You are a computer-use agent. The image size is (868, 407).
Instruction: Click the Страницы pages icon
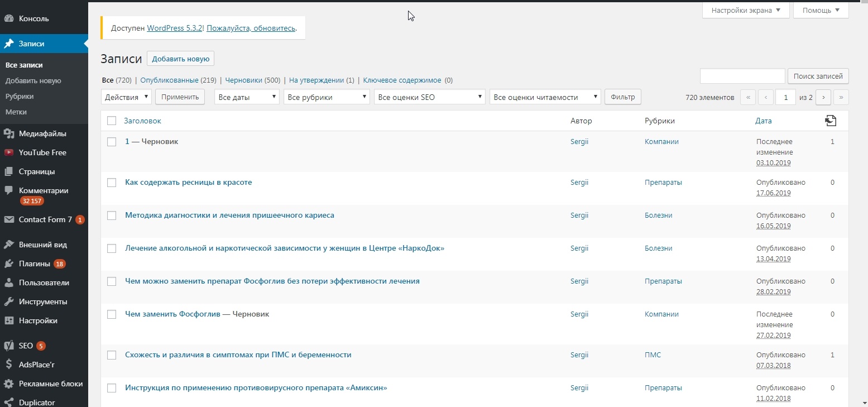click(x=9, y=171)
